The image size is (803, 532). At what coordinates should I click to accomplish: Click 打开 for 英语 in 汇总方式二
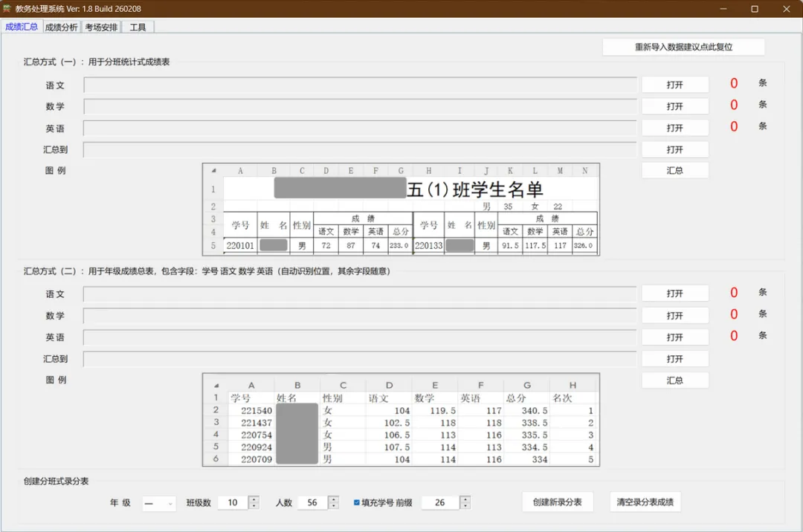click(675, 337)
